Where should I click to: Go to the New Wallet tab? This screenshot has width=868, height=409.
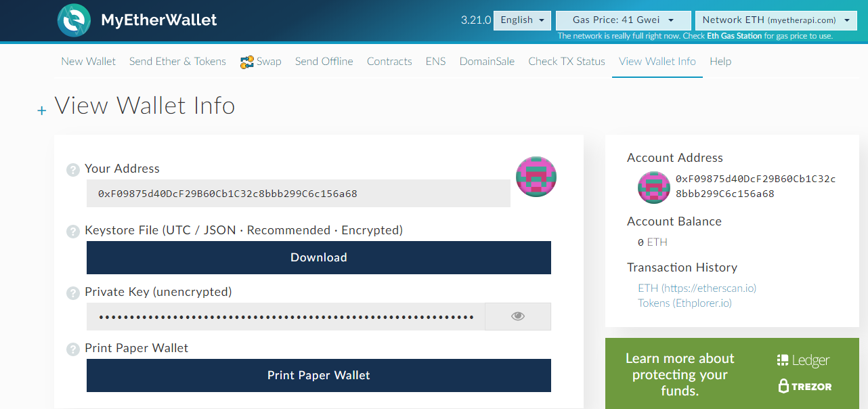point(89,62)
